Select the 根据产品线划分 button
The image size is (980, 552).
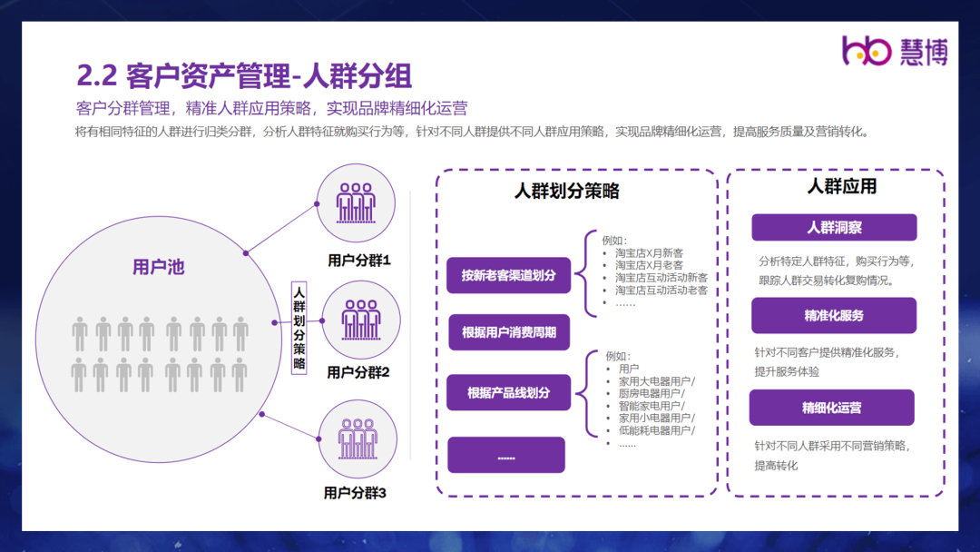tap(508, 392)
